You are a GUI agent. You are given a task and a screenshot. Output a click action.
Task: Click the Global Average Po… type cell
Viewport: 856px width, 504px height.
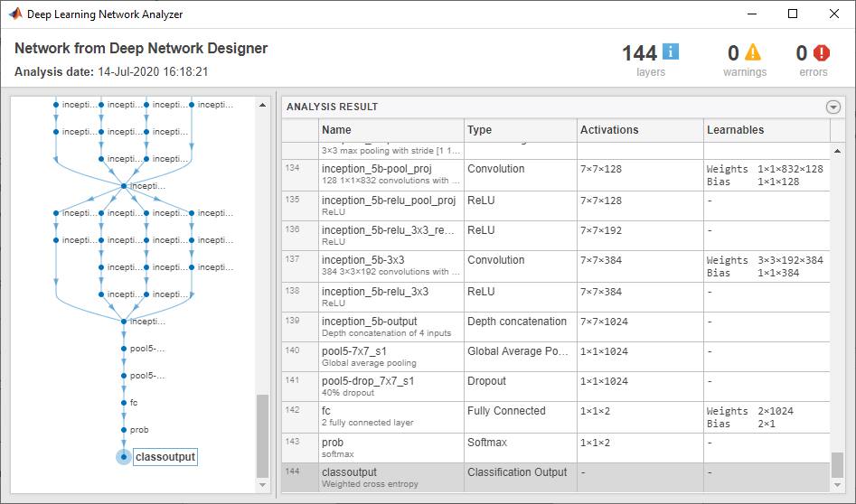521,357
